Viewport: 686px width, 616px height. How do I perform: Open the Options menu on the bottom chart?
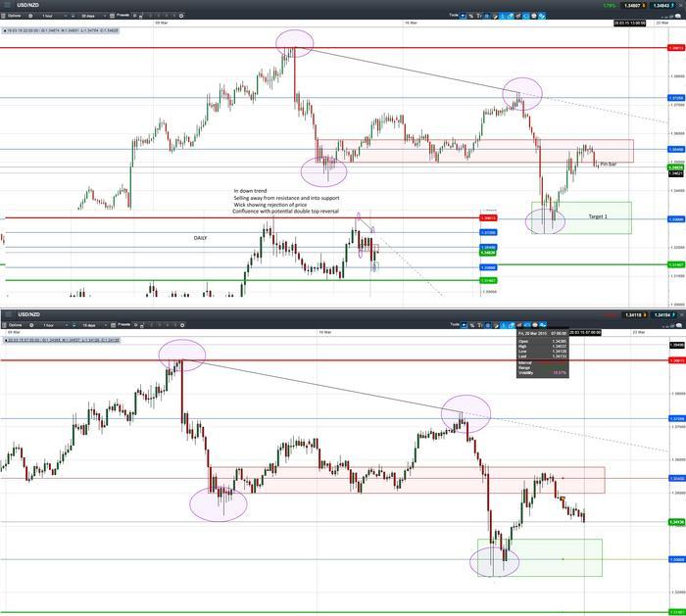click(13, 325)
